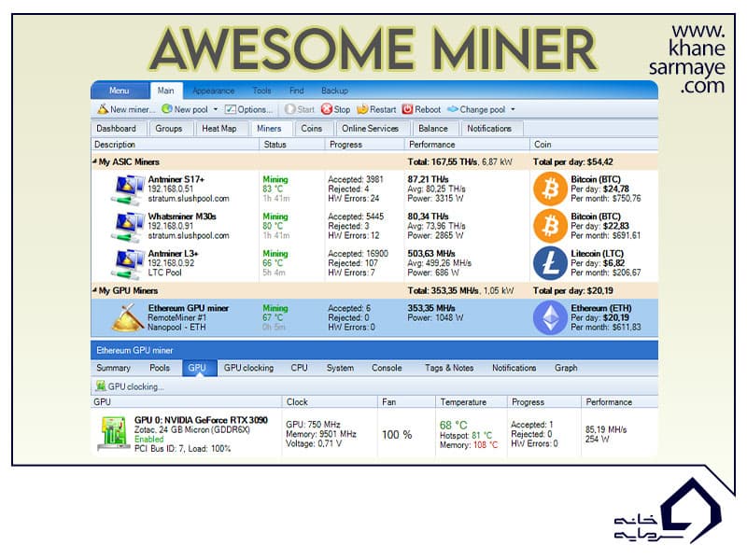Select the Whatsminer M30s miner name

(182, 217)
